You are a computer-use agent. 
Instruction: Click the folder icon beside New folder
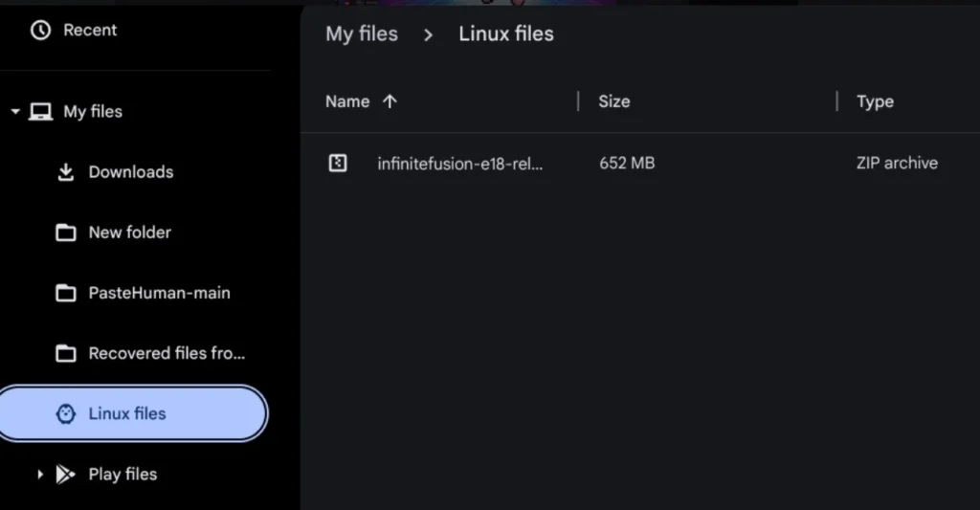66,233
